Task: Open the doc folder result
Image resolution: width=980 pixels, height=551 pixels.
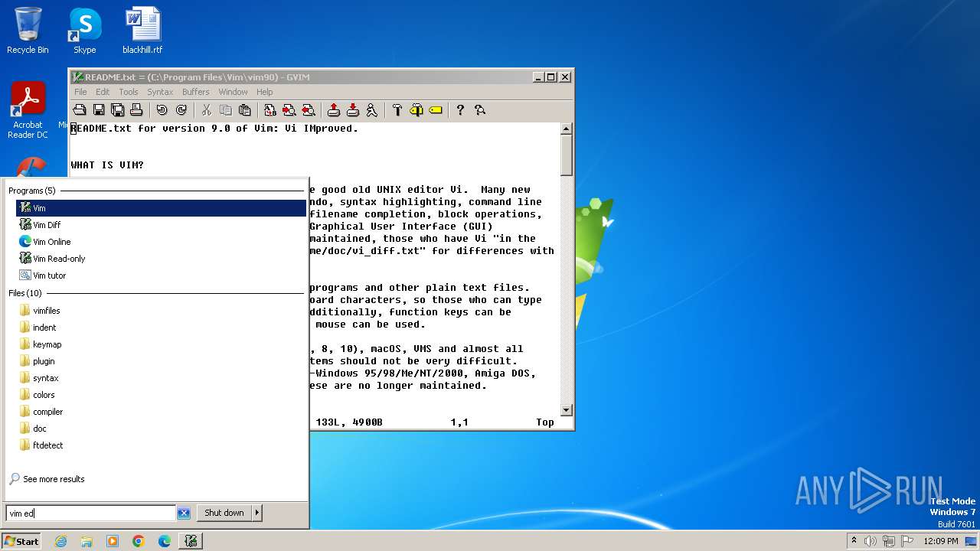Action: (161, 429)
